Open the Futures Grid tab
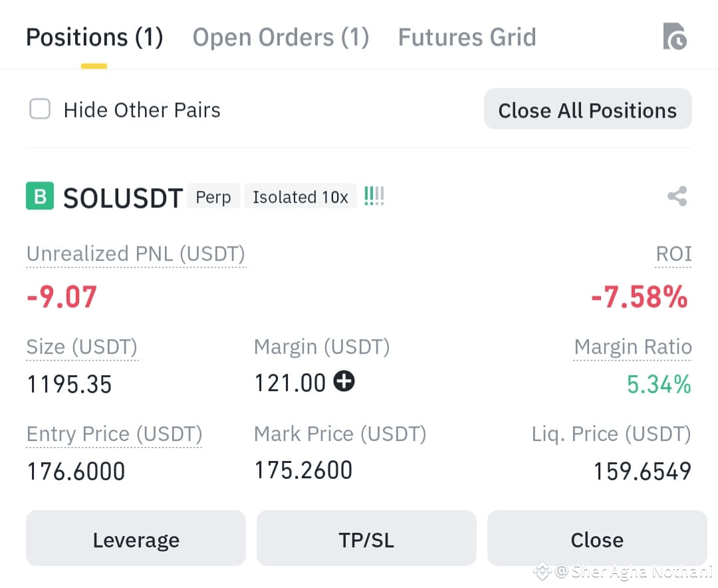This screenshot has height=588, width=718. [x=467, y=37]
